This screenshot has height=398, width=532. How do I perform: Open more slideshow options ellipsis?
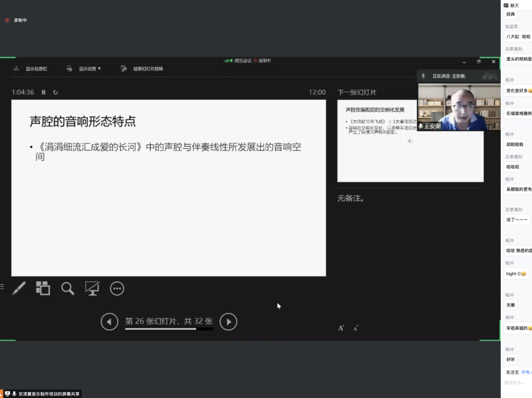pyautogui.click(x=117, y=289)
